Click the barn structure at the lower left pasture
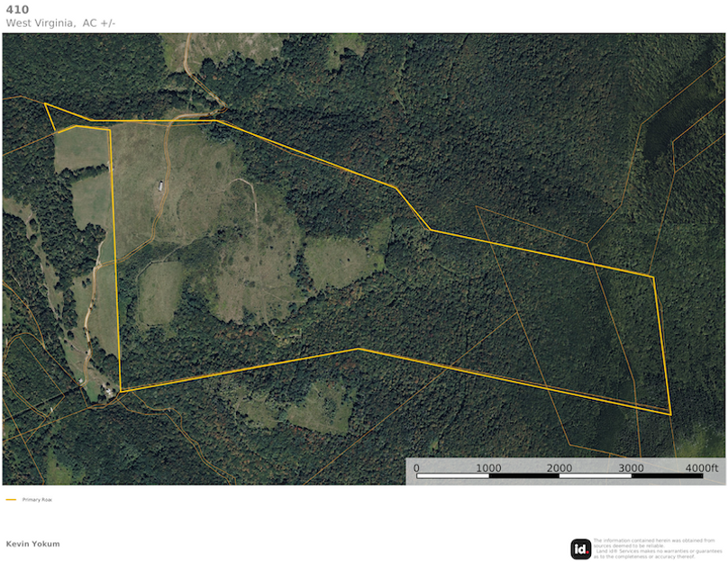 108,392
